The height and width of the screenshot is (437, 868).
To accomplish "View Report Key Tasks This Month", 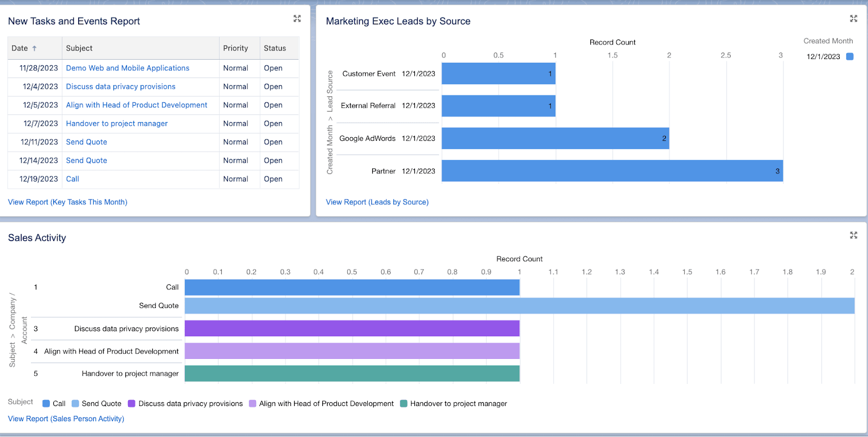I will 68,202.
